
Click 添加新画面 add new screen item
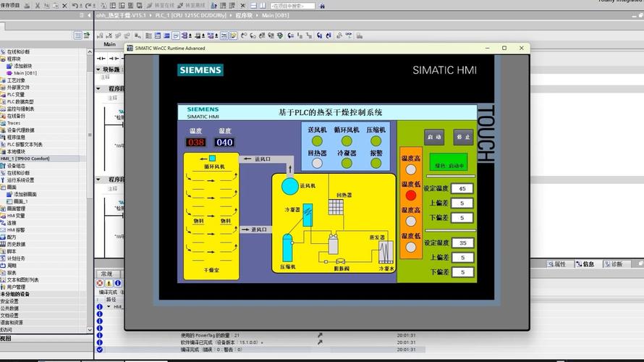(x=25, y=194)
